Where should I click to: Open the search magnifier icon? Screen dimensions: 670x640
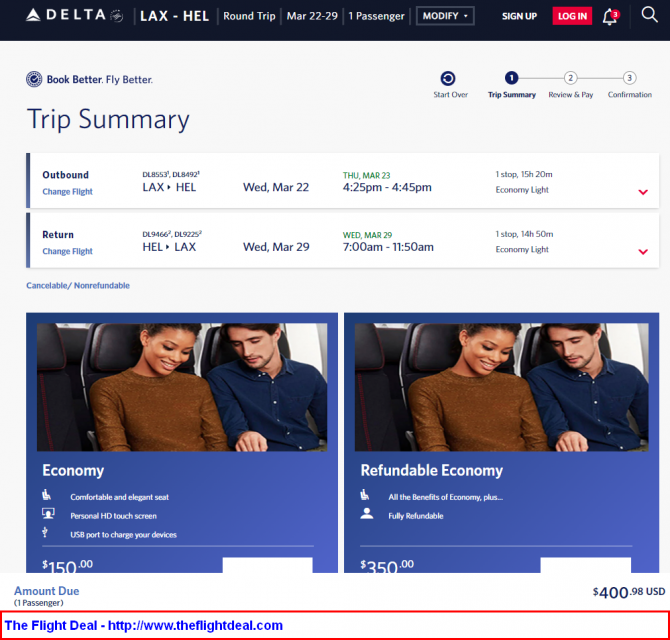point(649,15)
